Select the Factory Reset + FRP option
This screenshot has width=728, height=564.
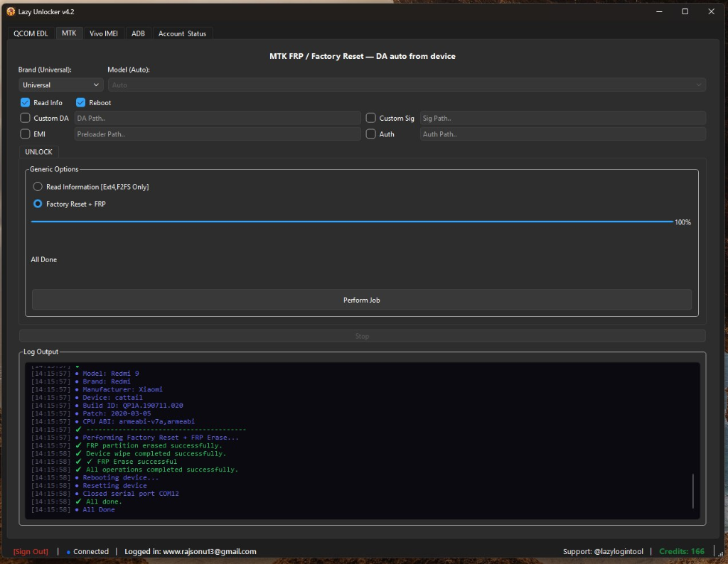point(37,204)
